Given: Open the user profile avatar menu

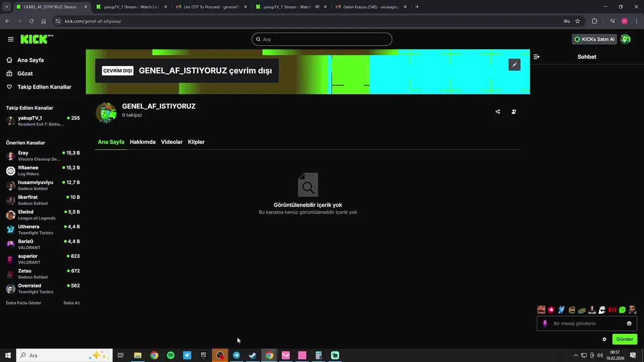Looking at the screenshot, I should click(x=625, y=39).
